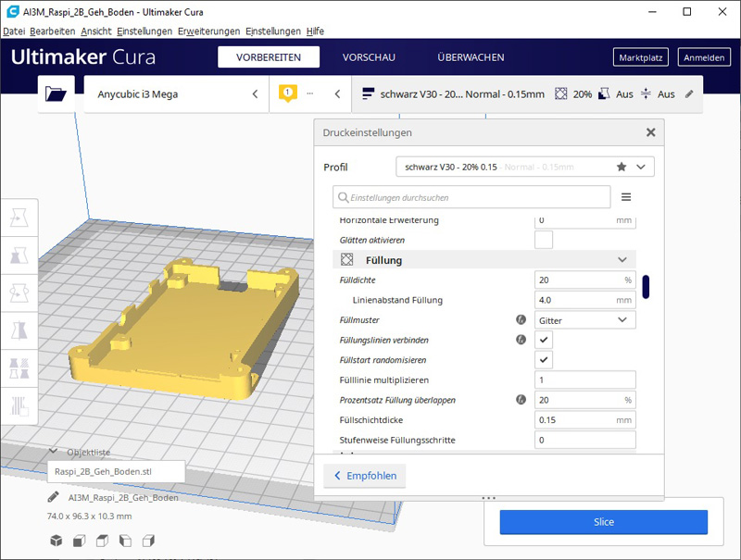This screenshot has width=741, height=560.
Task: Click the fx icon beside Füllungslinien verbinden
Action: (521, 340)
